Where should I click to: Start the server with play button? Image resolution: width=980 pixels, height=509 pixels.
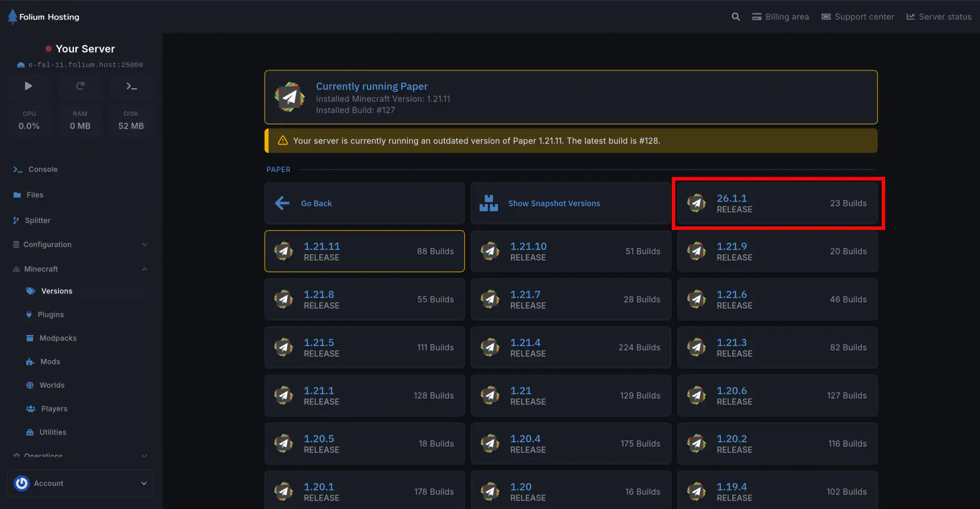click(28, 86)
